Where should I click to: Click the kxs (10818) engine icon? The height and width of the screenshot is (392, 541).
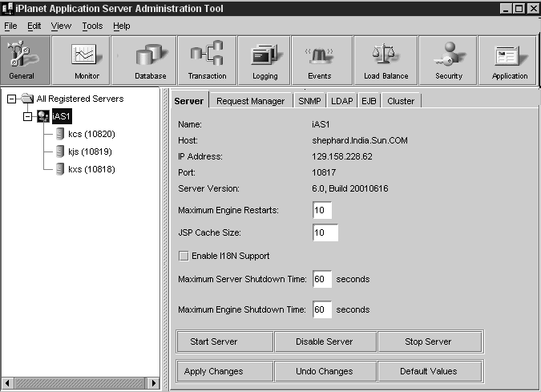(60, 169)
